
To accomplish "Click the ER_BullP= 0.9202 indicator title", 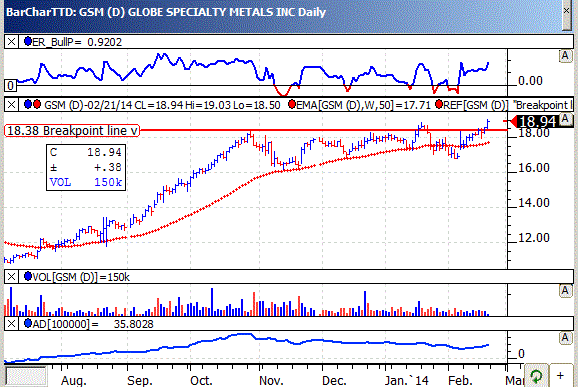I will click(77, 42).
